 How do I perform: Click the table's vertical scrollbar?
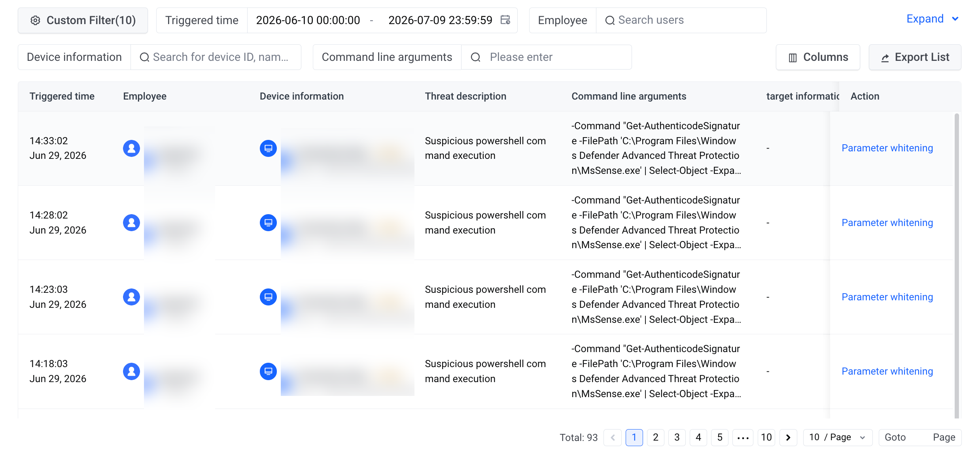point(957,265)
